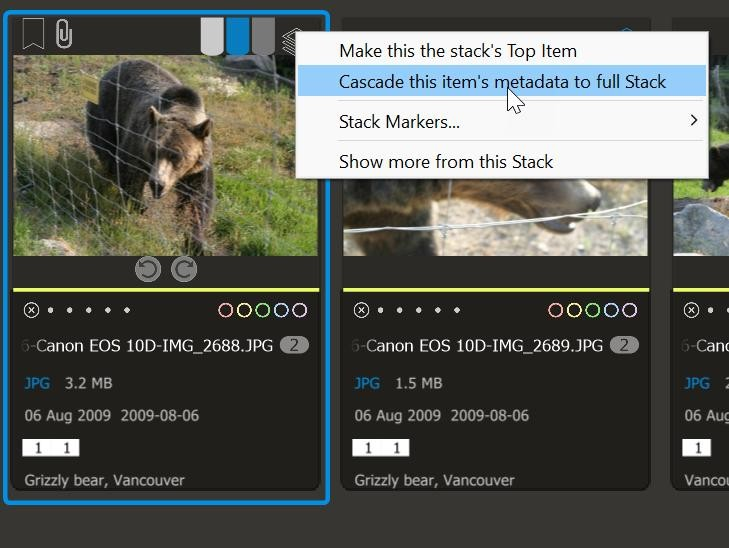The width and height of the screenshot is (729, 548).
Task: Open the Stack Markers submenu
Action: click(502, 121)
